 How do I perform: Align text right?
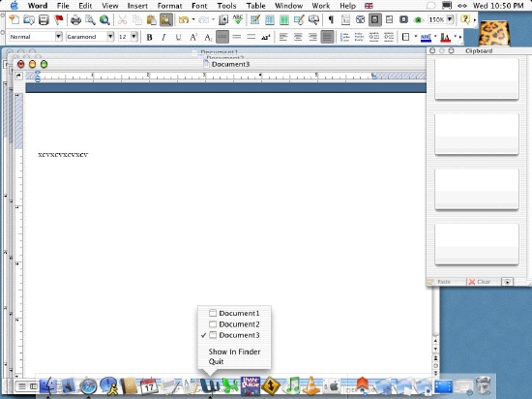click(312, 37)
